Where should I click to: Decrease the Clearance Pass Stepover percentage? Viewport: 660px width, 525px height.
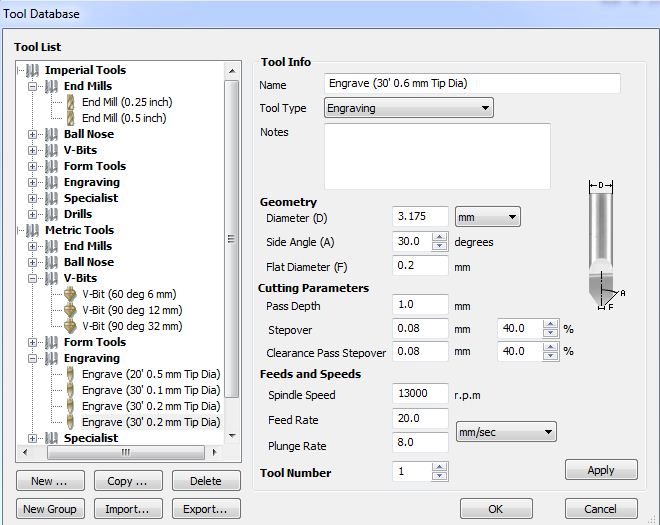(550, 356)
